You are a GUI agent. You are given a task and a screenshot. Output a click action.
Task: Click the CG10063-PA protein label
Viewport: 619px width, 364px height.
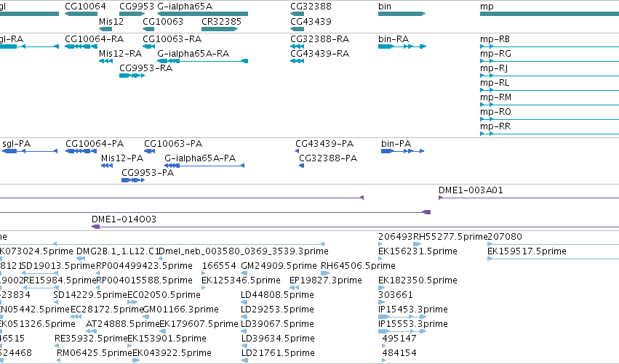[173, 144]
